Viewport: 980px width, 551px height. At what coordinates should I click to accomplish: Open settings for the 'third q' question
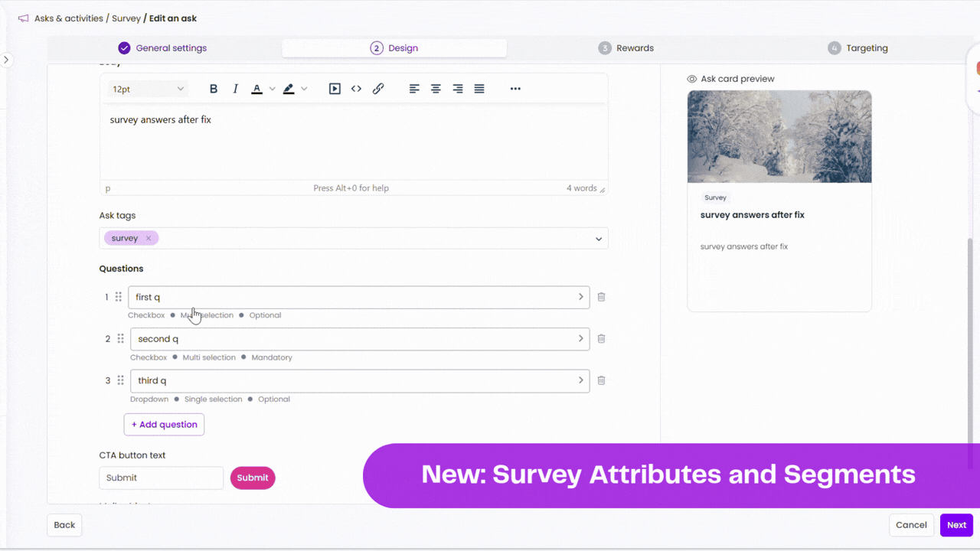tap(581, 380)
